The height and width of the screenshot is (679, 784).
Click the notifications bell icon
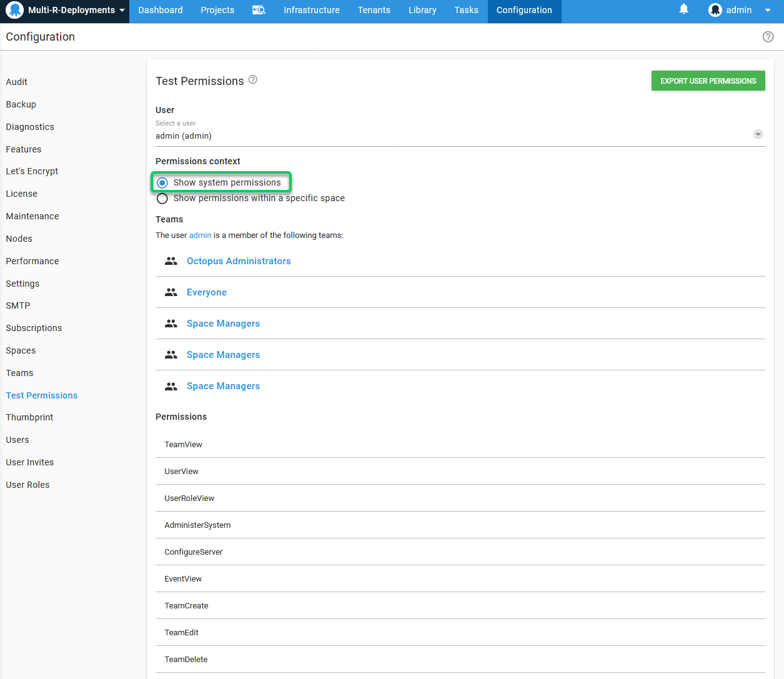[x=684, y=9]
